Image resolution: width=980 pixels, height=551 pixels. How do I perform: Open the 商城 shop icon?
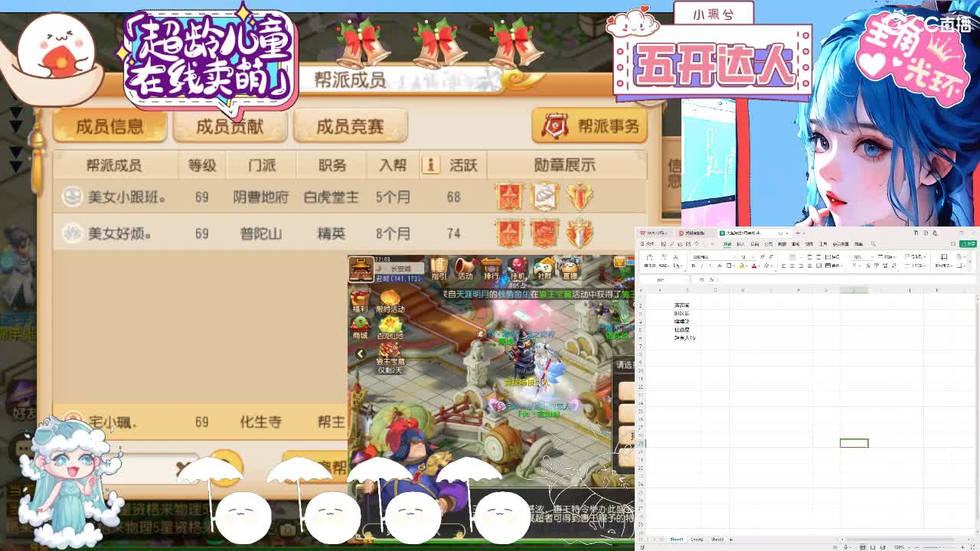(360, 327)
